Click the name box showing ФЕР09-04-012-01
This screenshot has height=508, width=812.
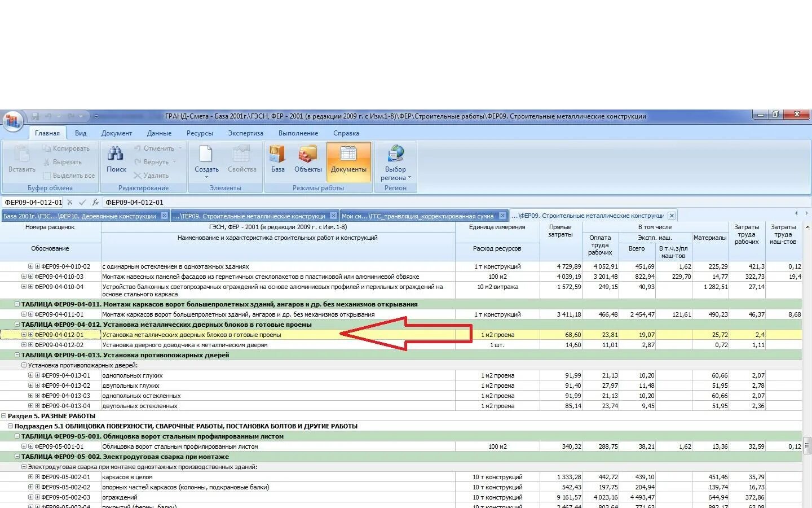[33, 202]
